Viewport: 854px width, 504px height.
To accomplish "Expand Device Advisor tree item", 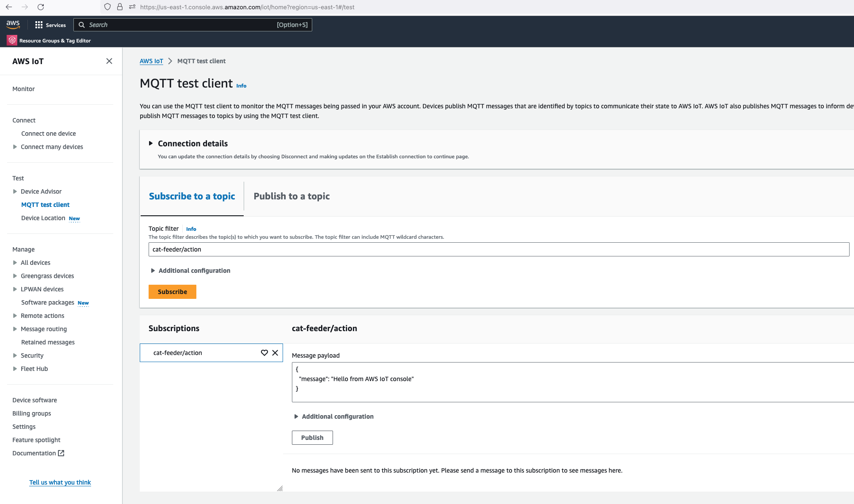I will click(15, 191).
